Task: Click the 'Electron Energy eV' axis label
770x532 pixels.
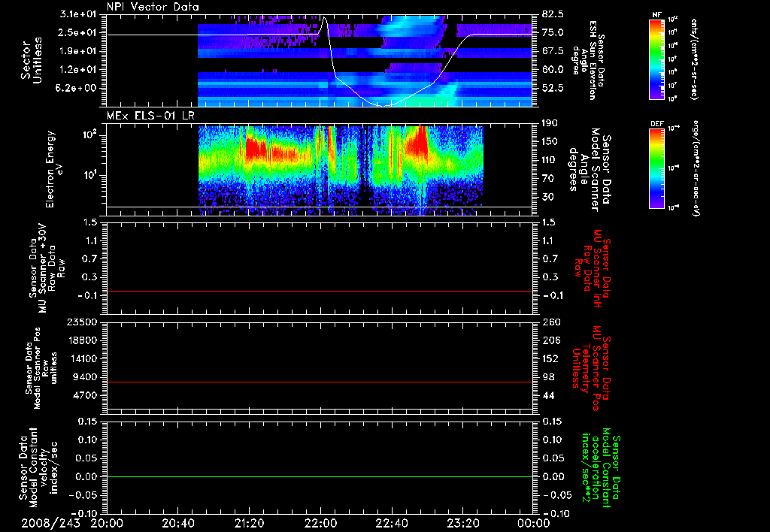Action: [54, 169]
